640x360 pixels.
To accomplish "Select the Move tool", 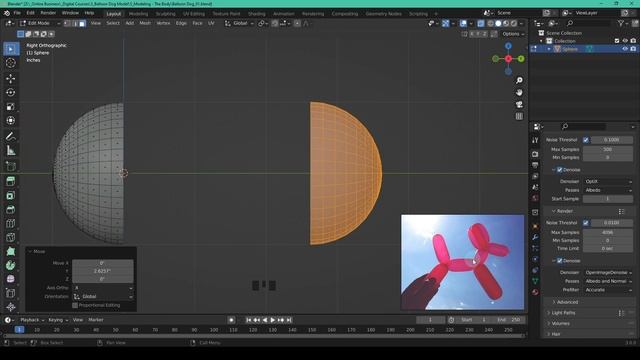I will (x=11, y=78).
